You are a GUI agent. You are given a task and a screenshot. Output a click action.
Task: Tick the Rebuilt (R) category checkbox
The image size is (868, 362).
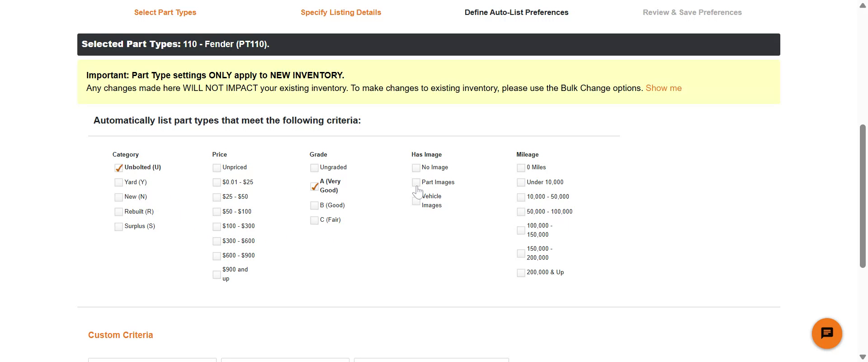[x=118, y=212]
